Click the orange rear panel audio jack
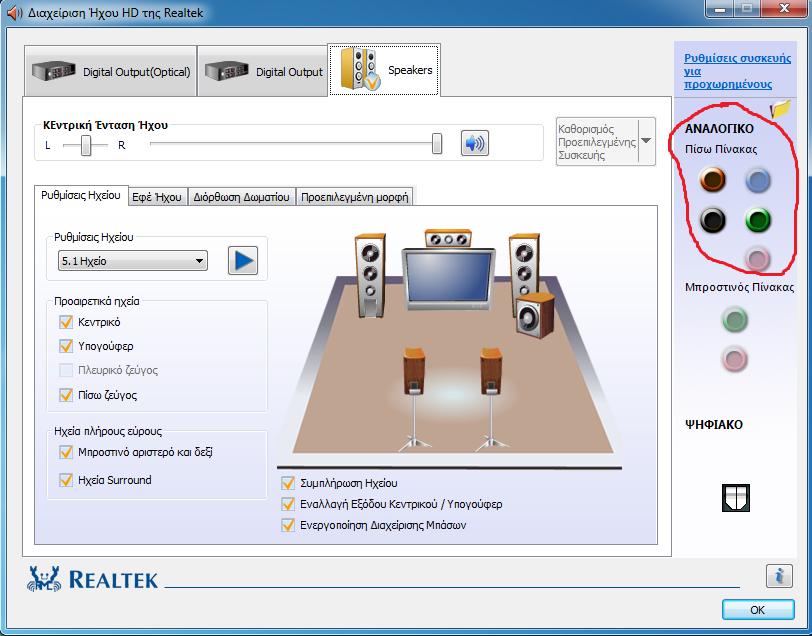The width and height of the screenshot is (812, 636). [x=713, y=179]
